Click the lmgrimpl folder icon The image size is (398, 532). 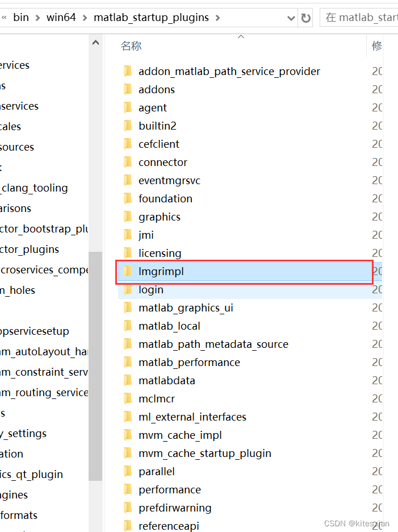point(128,272)
